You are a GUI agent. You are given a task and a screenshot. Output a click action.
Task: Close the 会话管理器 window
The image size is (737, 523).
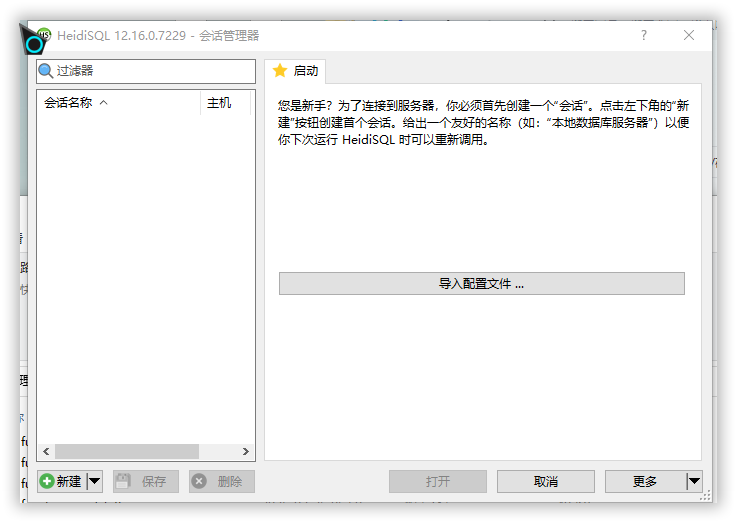click(689, 35)
